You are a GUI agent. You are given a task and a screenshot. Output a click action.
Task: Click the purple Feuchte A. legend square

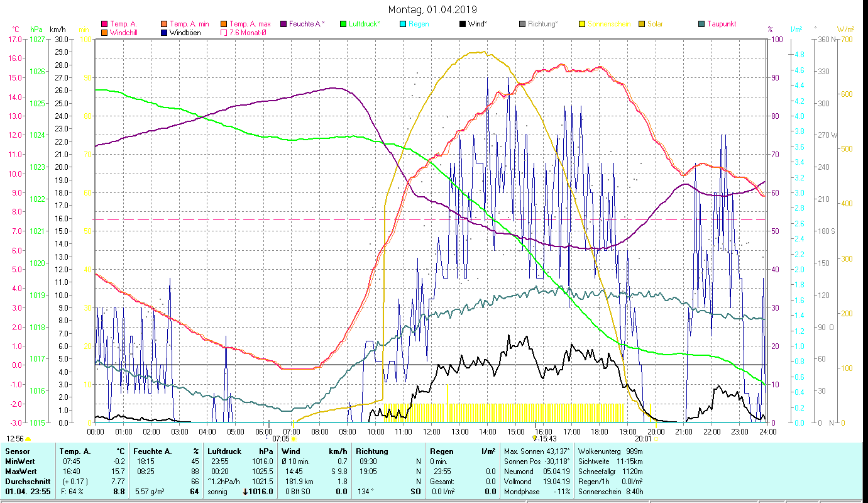pyautogui.click(x=283, y=25)
